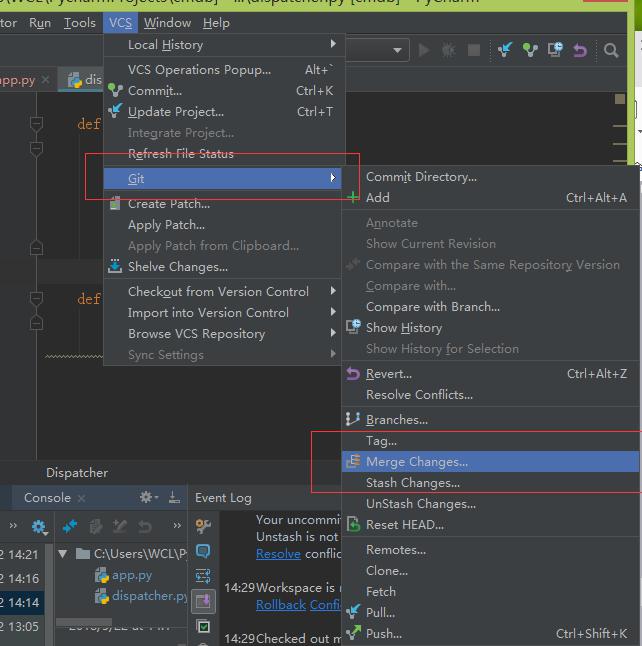The image size is (642, 646).
Task: Select Update Project... menu entry
Action: [224, 112]
